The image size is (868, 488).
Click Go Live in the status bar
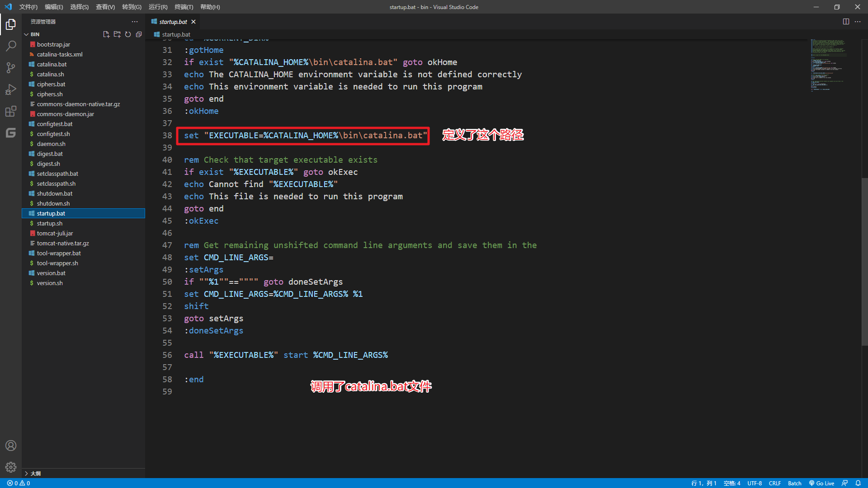pyautogui.click(x=821, y=483)
